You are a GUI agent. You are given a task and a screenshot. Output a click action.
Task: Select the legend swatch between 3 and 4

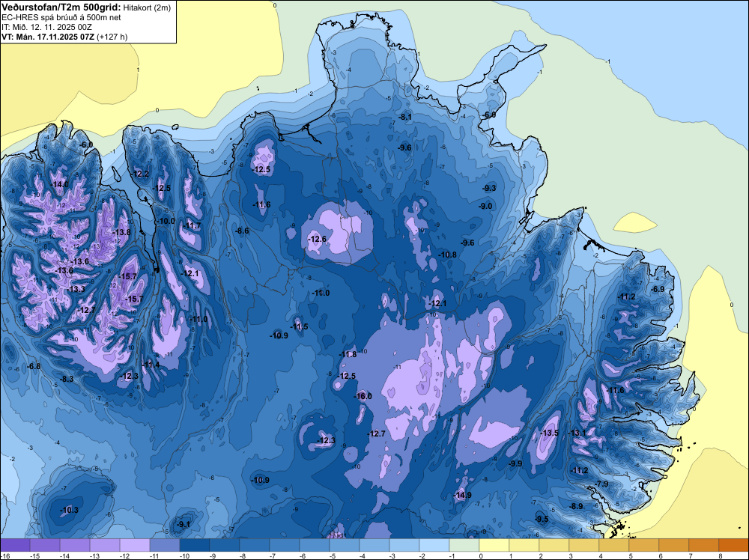click(x=584, y=545)
